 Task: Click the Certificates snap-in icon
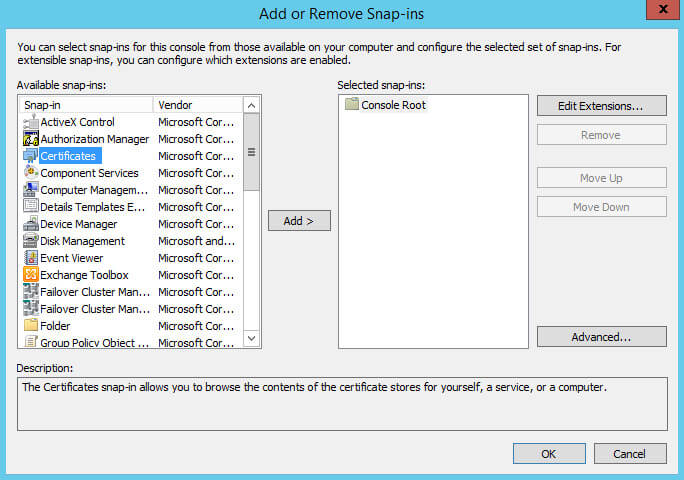click(31, 156)
